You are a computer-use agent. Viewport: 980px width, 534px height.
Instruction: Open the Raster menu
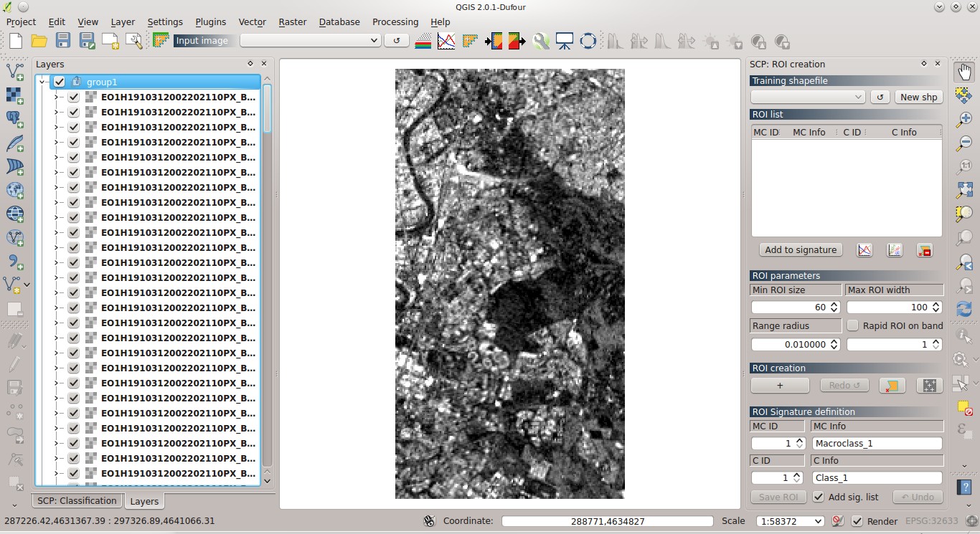292,22
